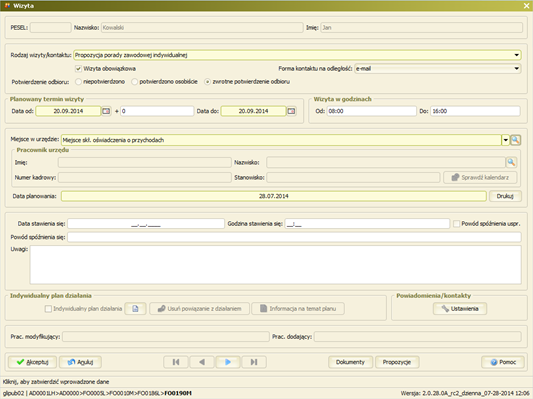
Task: Search for Miejsce w urzędzie with magnifier
Action: [x=516, y=140]
